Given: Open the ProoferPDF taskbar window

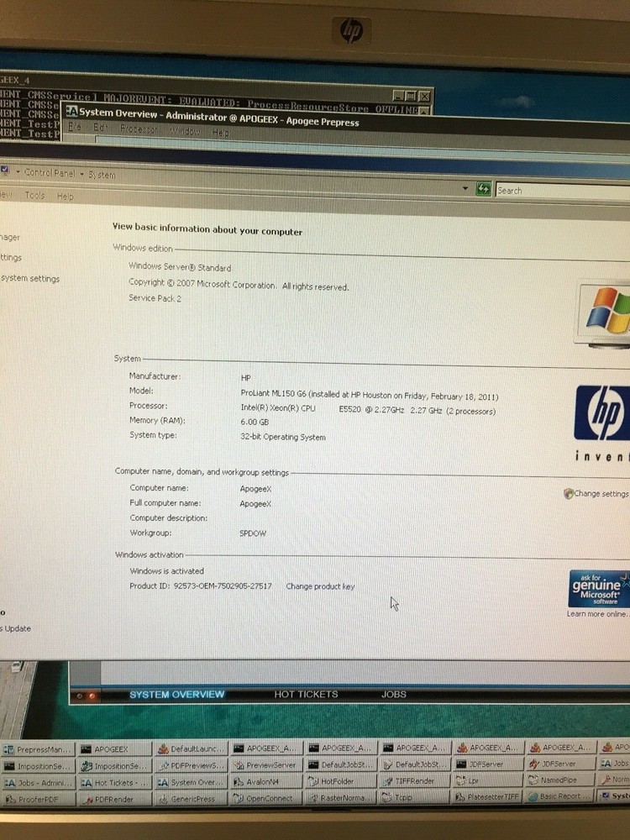Looking at the screenshot, I should pos(38,800).
